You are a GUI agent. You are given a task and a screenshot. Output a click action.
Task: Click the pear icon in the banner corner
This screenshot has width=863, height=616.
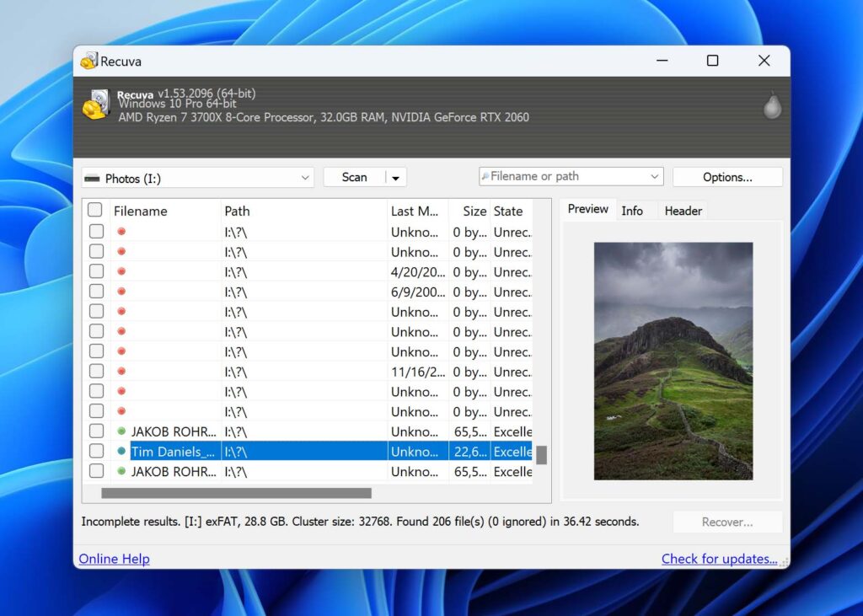point(771,106)
